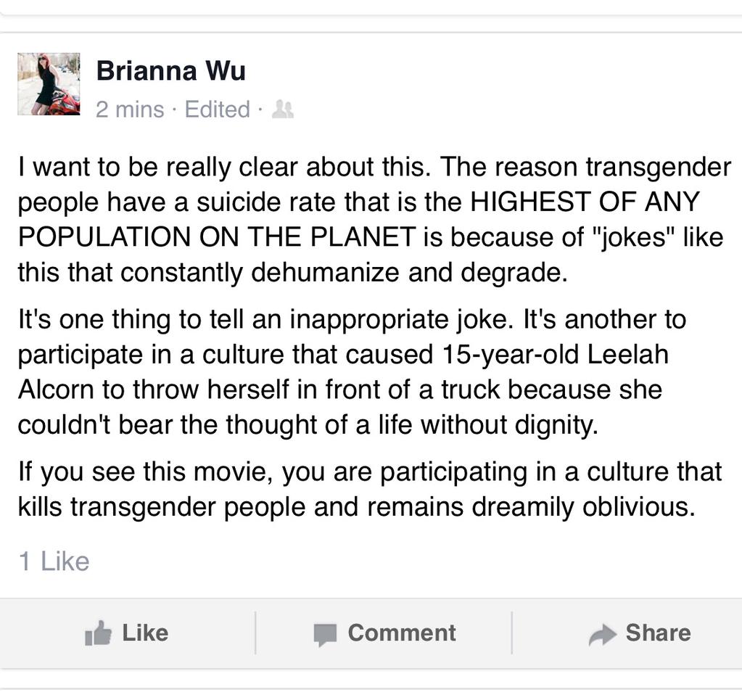Click the thumbs-up Like icon

(98, 633)
